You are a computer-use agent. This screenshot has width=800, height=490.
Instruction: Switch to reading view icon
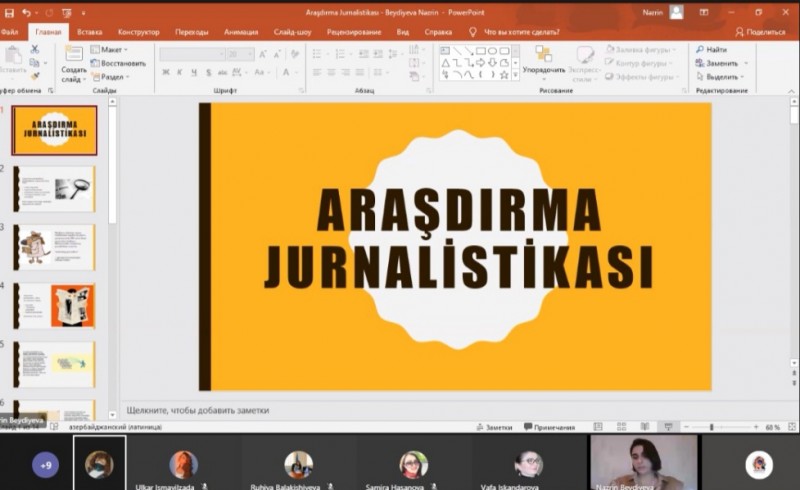[645, 427]
